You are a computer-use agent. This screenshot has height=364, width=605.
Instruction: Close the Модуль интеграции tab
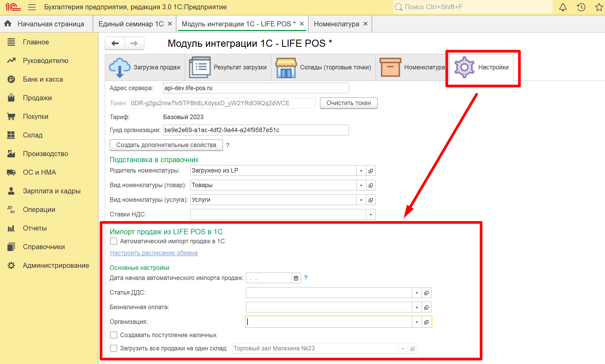click(x=302, y=24)
